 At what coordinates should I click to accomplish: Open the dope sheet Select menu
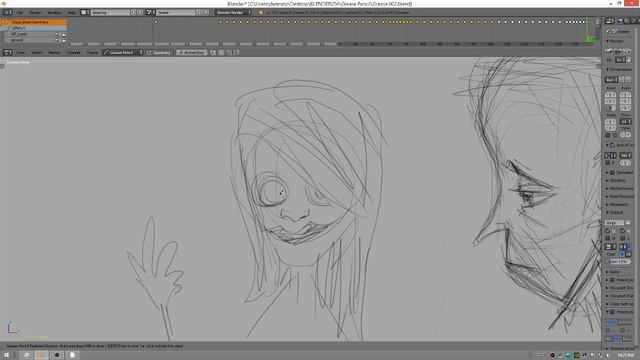37,53
